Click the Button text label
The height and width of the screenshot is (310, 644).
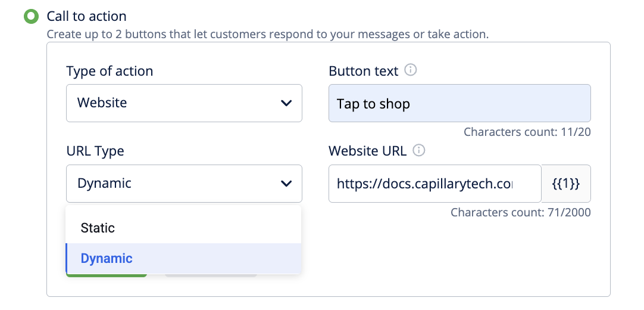(x=364, y=71)
